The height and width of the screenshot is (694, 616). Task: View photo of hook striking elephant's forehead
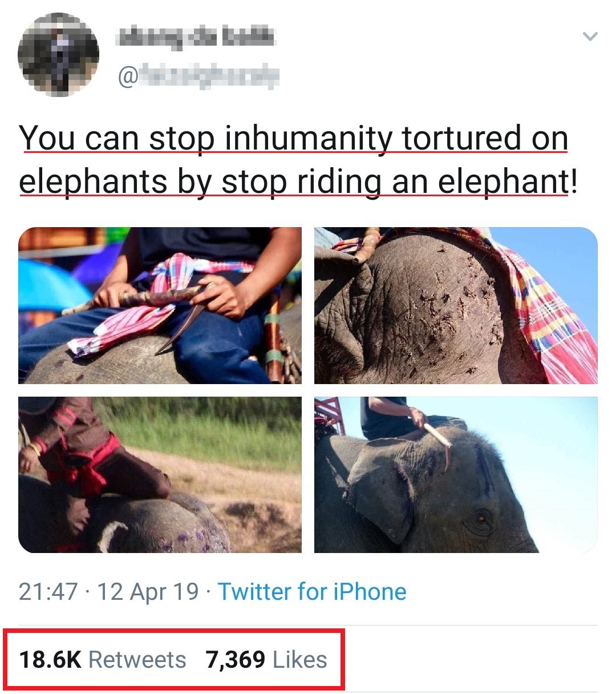tap(456, 475)
